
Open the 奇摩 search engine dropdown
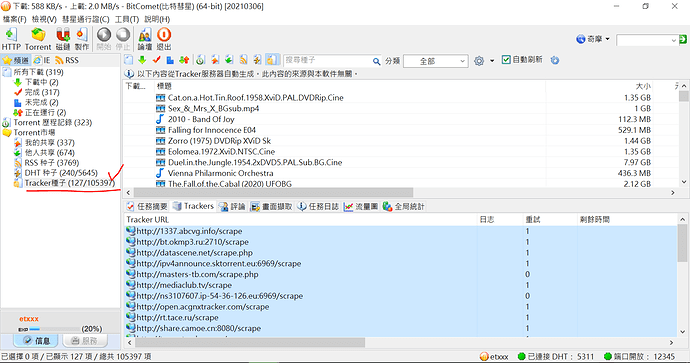(x=594, y=39)
